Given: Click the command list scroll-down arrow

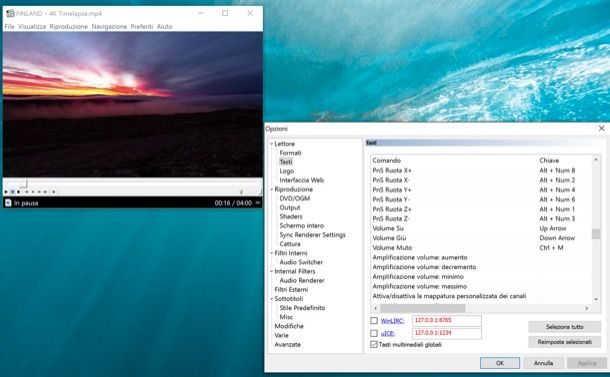Looking at the screenshot, I should [596, 299].
